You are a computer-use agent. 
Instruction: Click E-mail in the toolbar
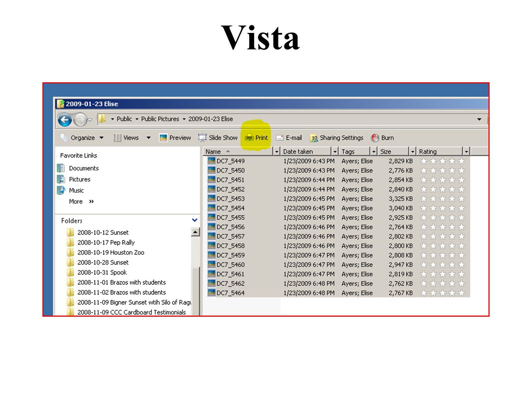(289, 138)
